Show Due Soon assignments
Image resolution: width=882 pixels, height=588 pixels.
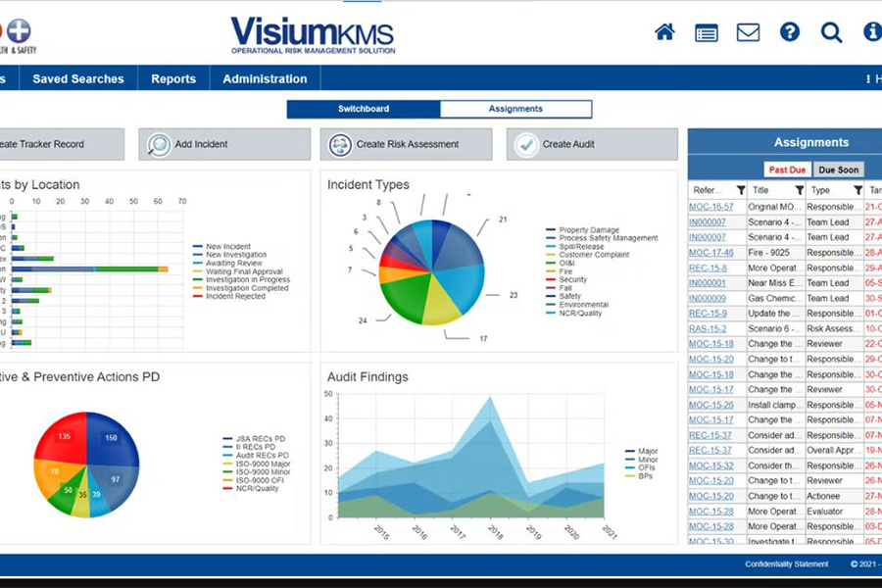point(839,170)
